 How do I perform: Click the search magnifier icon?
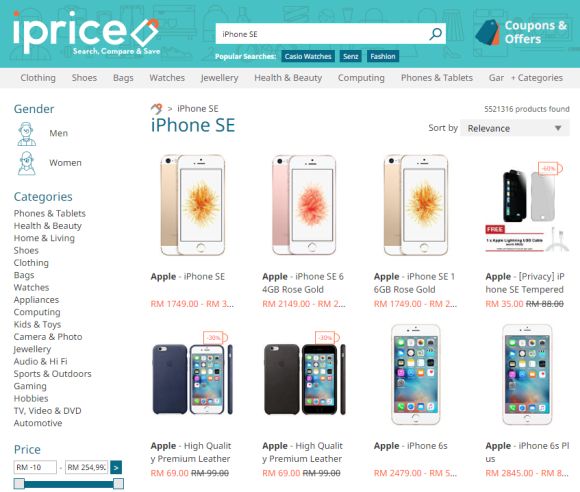tap(435, 34)
